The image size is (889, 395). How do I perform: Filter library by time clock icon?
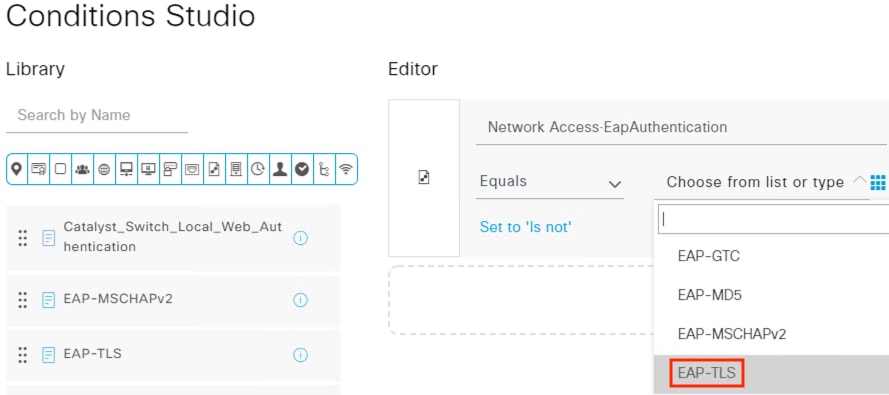[x=258, y=169]
